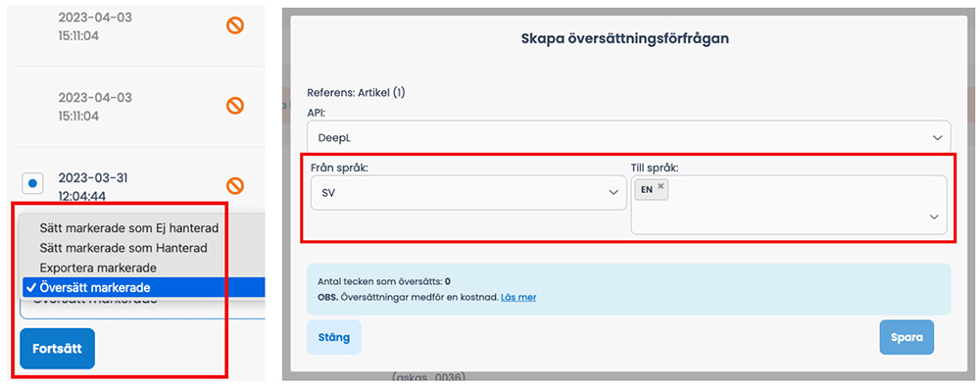Viewport: 980px width, 386px height.
Task: Select Exportera markerade option
Action: click(97, 267)
